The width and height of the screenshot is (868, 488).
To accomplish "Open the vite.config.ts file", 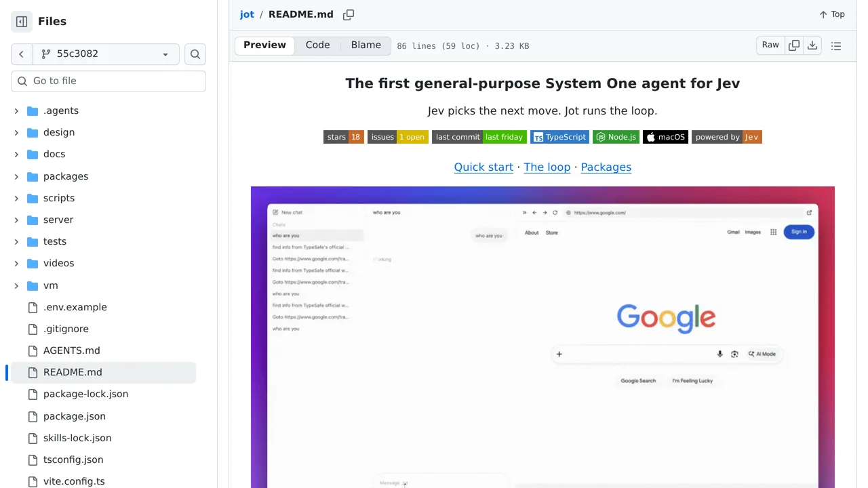I will (74, 481).
